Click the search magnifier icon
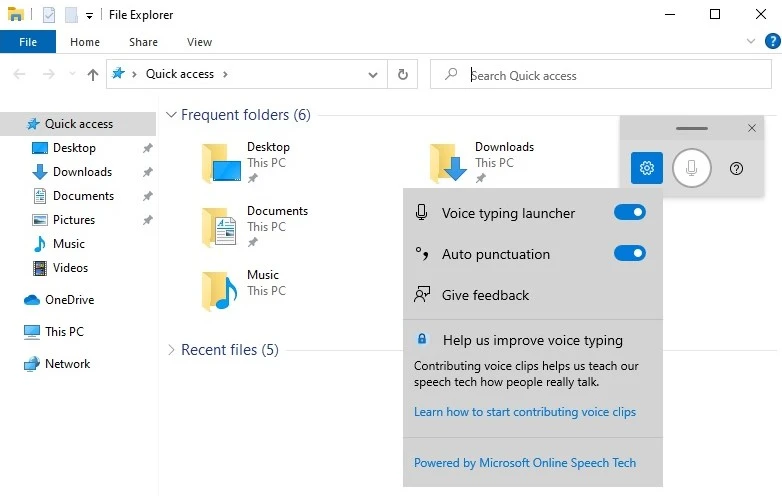Screen dimensions: 782x496 tap(451, 74)
